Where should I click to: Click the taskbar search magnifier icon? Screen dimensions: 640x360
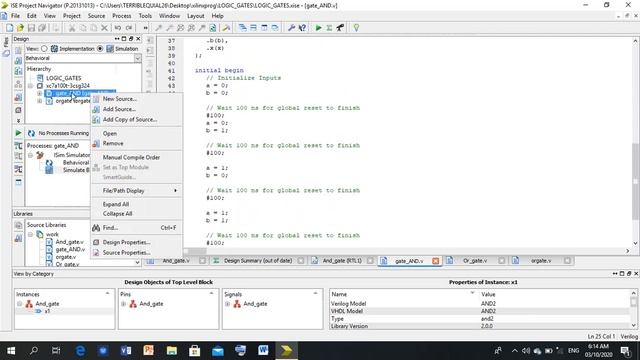[34, 351]
